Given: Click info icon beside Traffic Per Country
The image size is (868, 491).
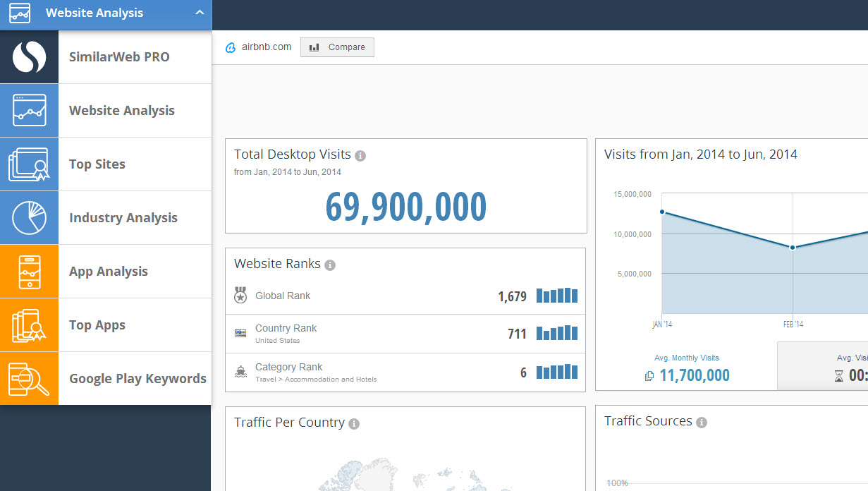Looking at the screenshot, I should pyautogui.click(x=354, y=424).
